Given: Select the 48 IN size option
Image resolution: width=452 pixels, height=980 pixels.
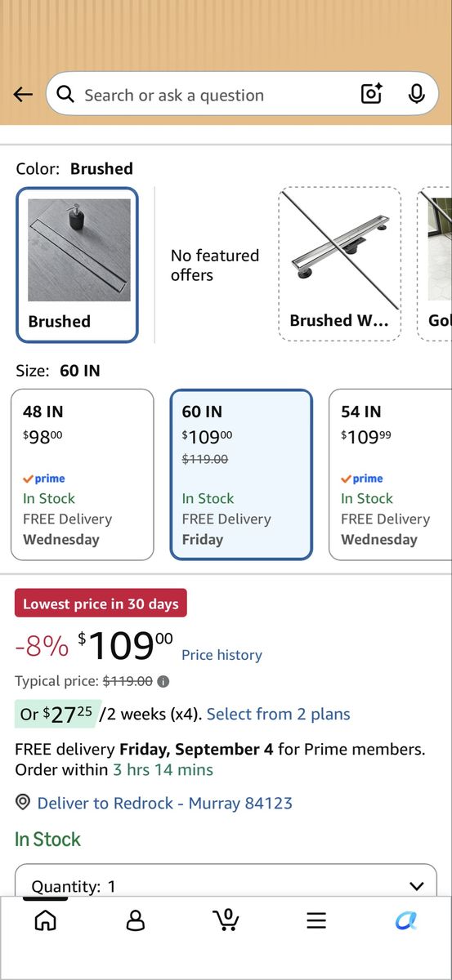Looking at the screenshot, I should coord(82,474).
